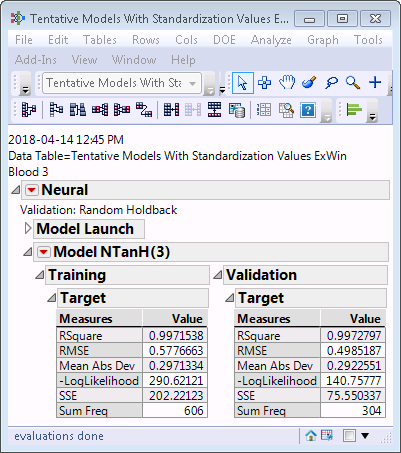The height and width of the screenshot is (453, 401).
Task: Open toolbar options arrow beside green bars icon
Action: [373, 111]
